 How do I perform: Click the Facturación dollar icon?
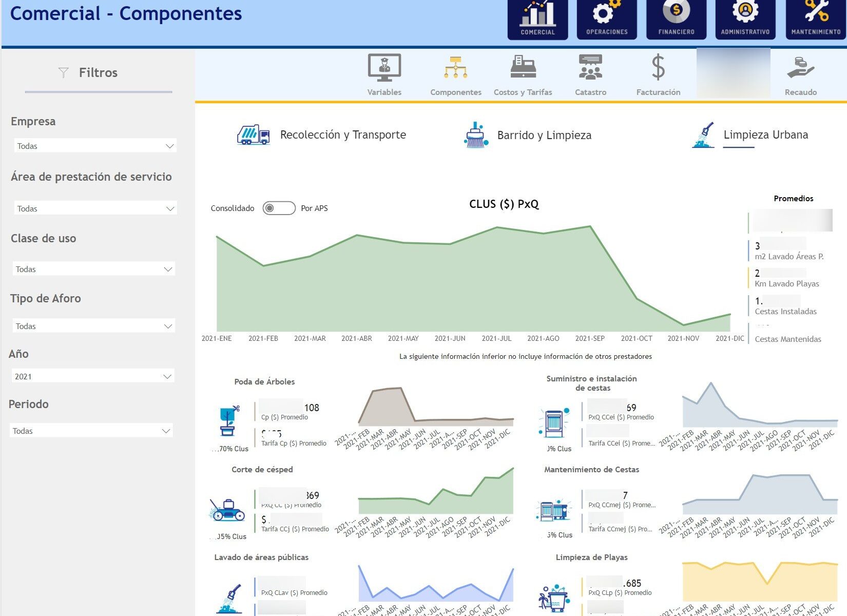coord(658,69)
